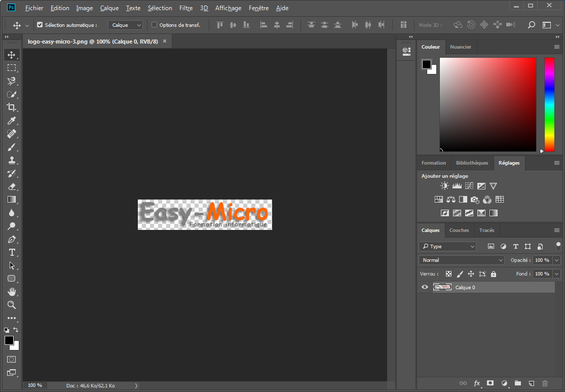Activate the Crop tool
The height and width of the screenshot is (392, 565).
pos(12,107)
